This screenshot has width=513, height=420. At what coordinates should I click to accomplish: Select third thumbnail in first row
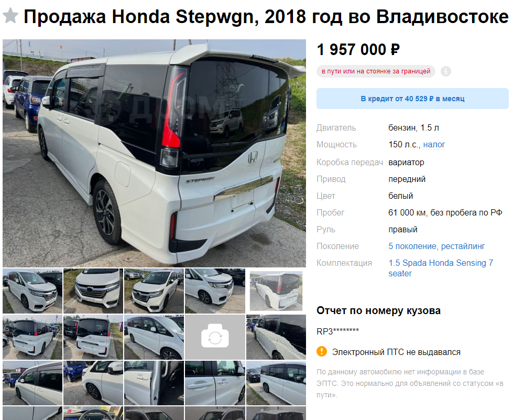coord(154,290)
